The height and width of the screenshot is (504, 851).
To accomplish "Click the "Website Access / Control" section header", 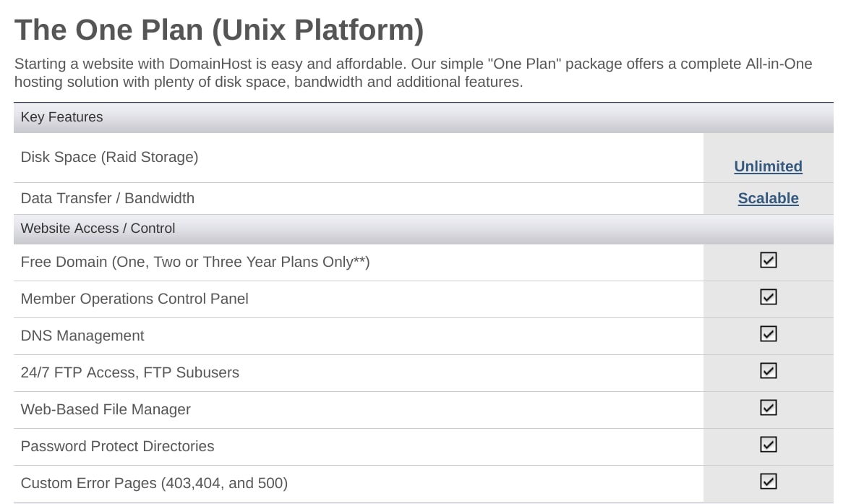I will pyautogui.click(x=423, y=229).
